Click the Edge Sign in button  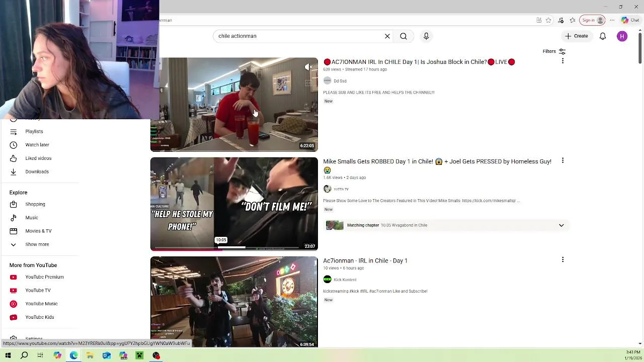coord(593,20)
